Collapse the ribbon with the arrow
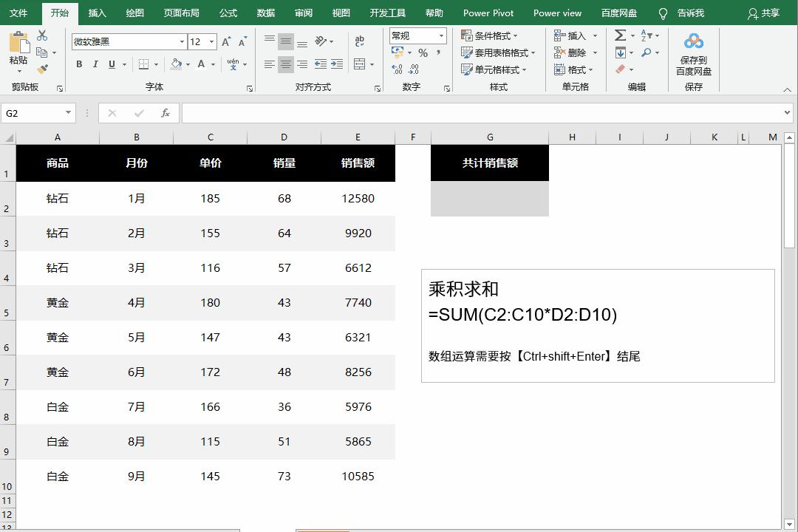 click(x=788, y=89)
